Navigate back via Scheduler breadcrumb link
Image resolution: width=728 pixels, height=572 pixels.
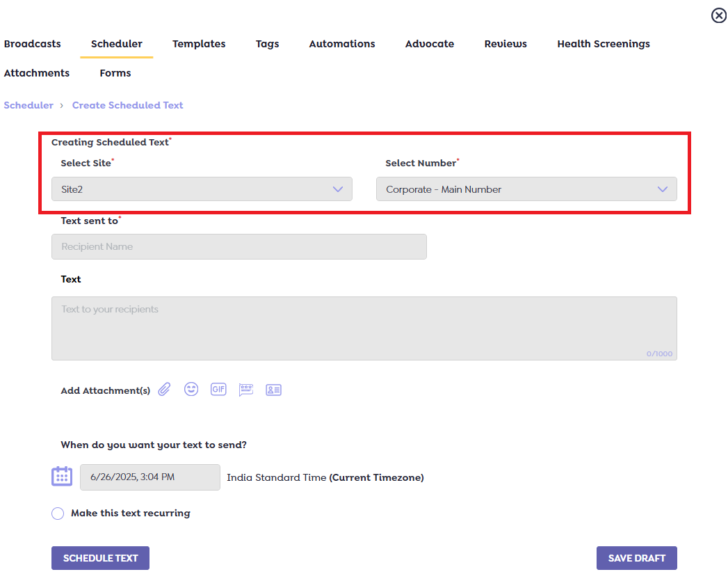tap(29, 105)
